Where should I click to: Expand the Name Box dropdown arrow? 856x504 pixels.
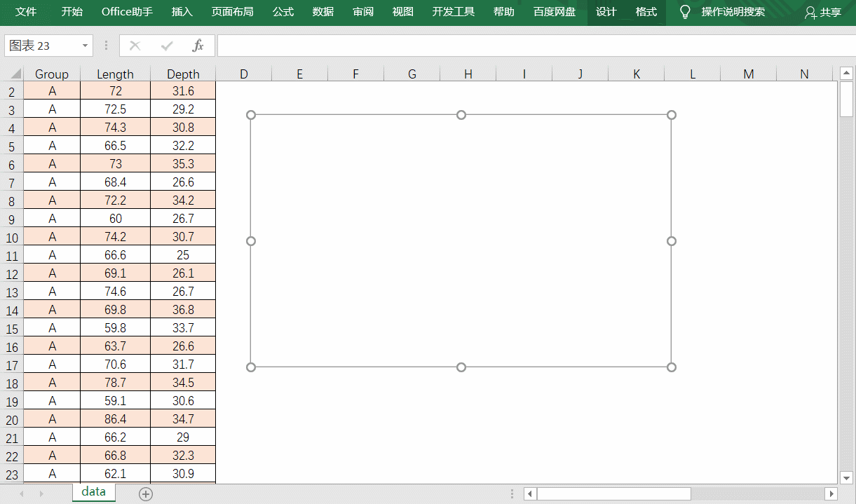[x=86, y=46]
